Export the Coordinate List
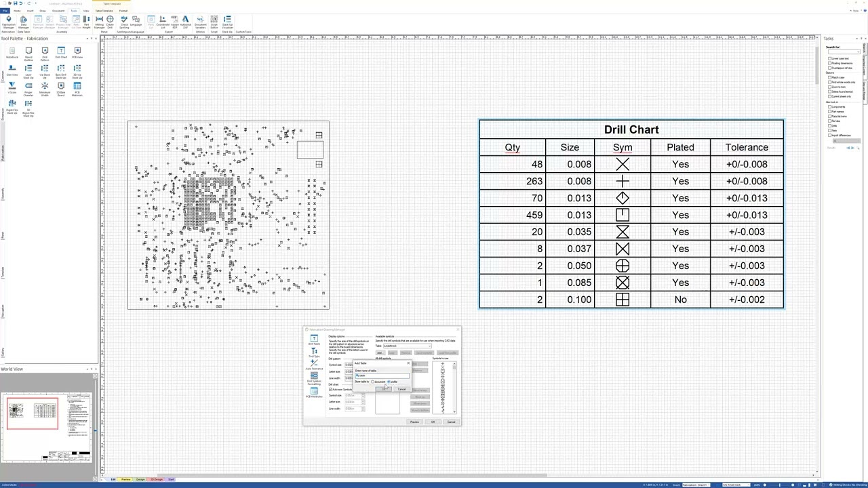 pyautogui.click(x=163, y=23)
